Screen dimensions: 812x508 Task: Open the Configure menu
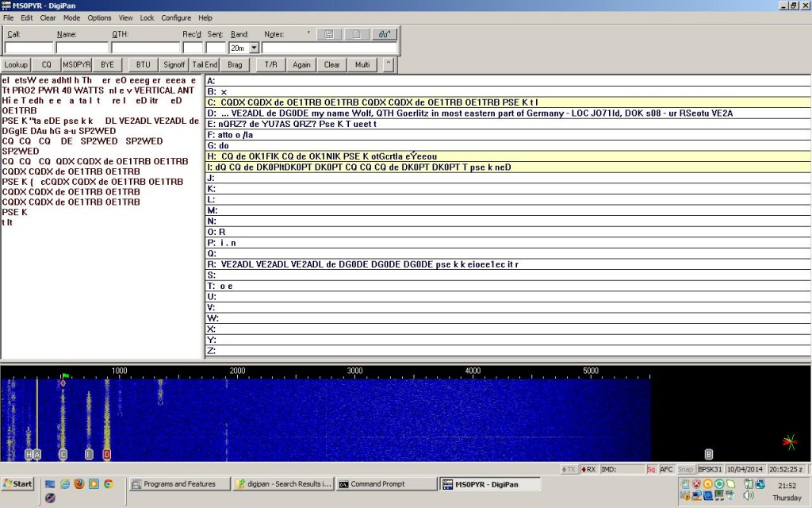(x=176, y=17)
